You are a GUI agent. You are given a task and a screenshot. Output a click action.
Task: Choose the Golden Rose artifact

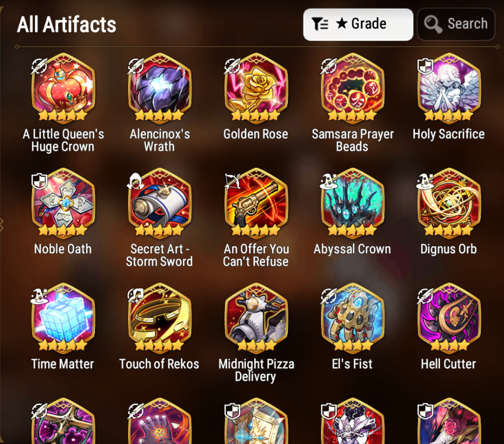(x=256, y=88)
